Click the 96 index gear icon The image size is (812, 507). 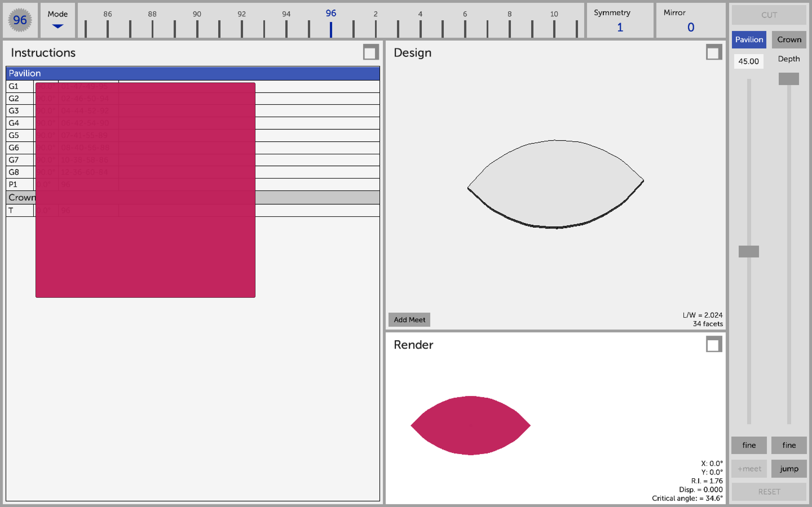(20, 20)
